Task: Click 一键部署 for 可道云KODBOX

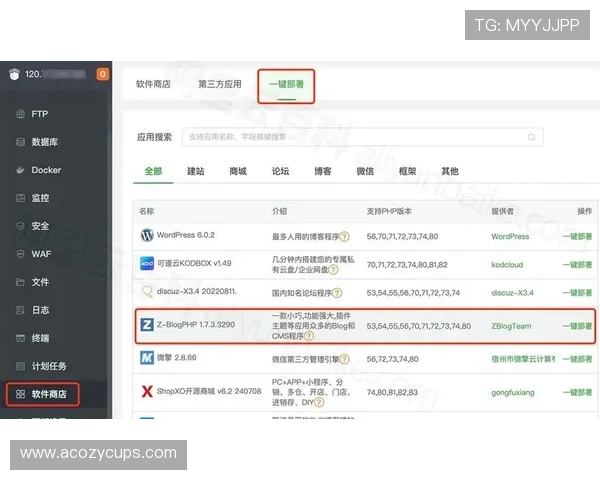Action: [x=577, y=265]
